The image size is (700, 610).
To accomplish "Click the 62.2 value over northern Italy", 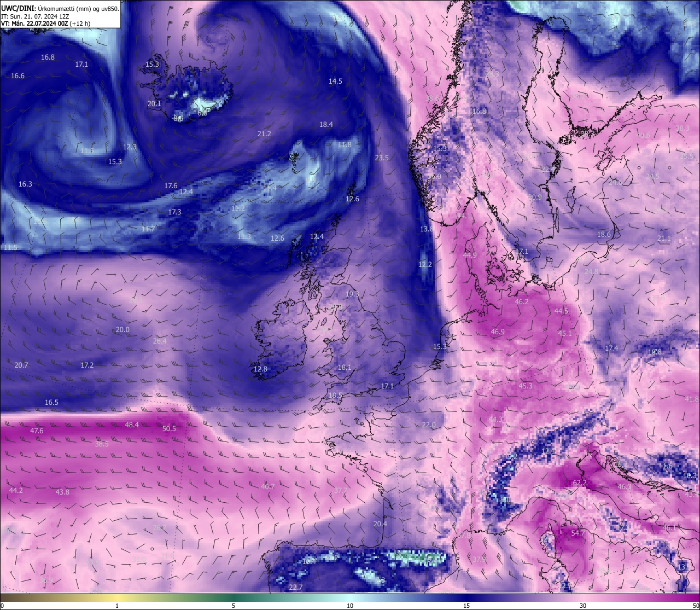I will pos(580,483).
